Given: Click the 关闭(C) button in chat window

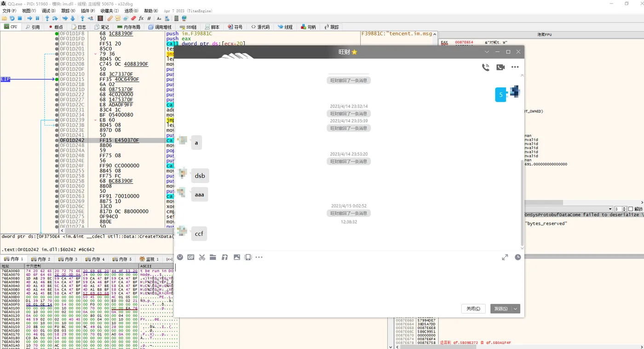Looking at the screenshot, I should 473,309.
